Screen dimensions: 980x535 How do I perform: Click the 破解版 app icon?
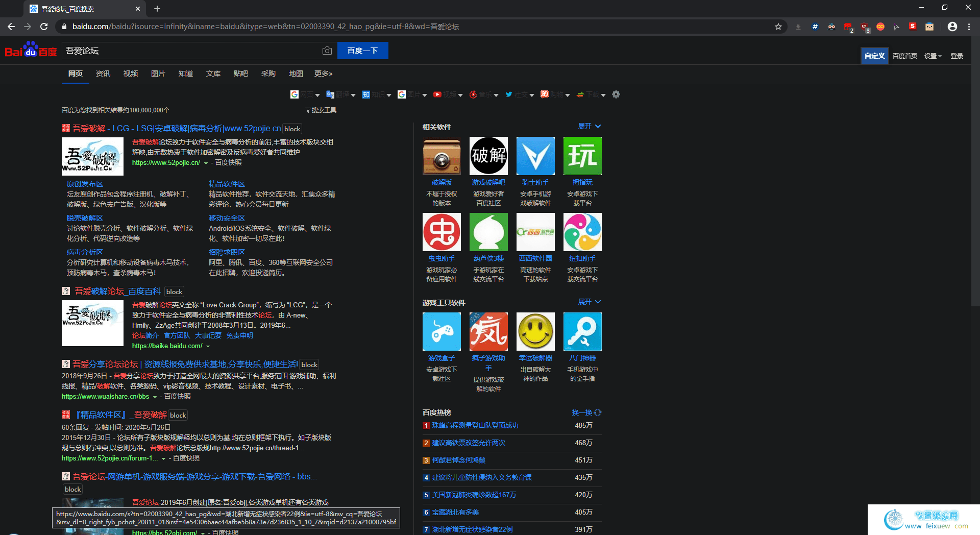442,156
